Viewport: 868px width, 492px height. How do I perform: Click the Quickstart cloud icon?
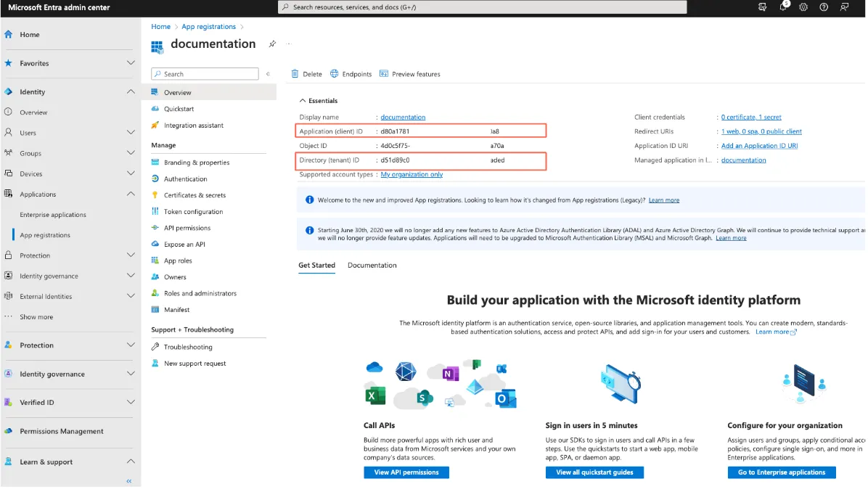pos(155,108)
